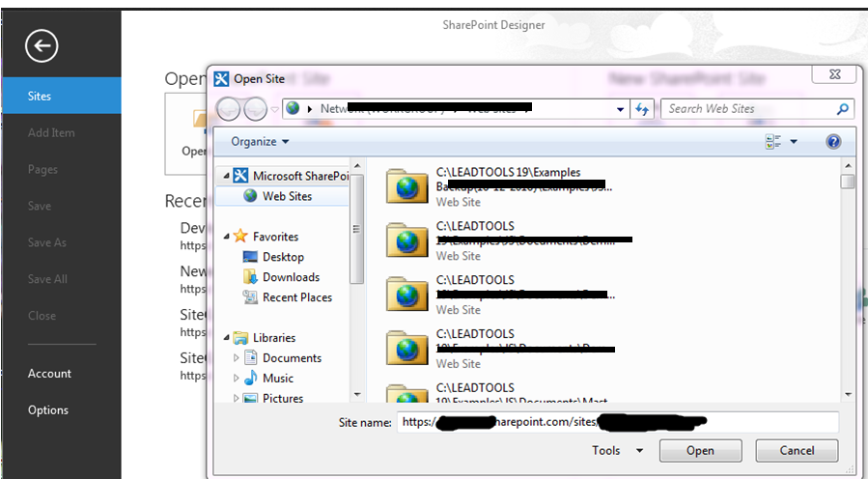
Task: Click the file list scroll down arrow
Action: 848,394
